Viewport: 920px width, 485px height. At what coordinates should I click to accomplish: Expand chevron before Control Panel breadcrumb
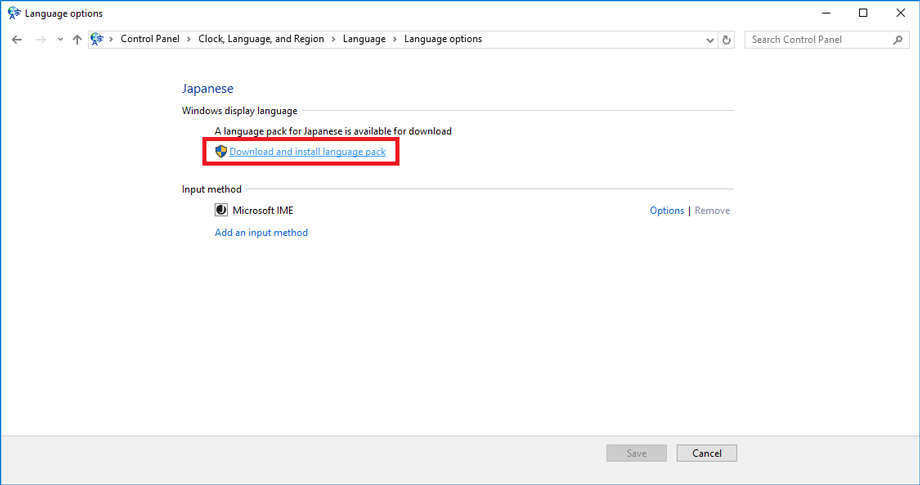(x=111, y=39)
